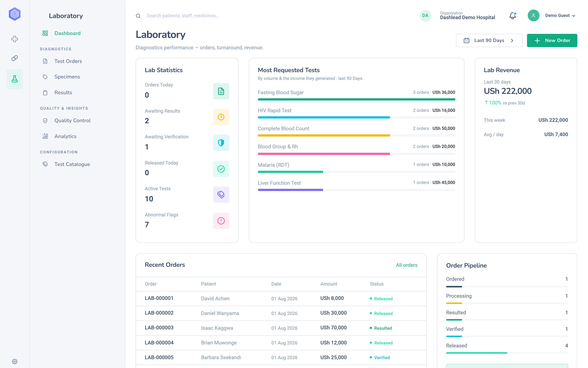The height and width of the screenshot is (368, 588).
Task: Click the Fasting Blood Sugar progress bar
Action: (356, 99)
